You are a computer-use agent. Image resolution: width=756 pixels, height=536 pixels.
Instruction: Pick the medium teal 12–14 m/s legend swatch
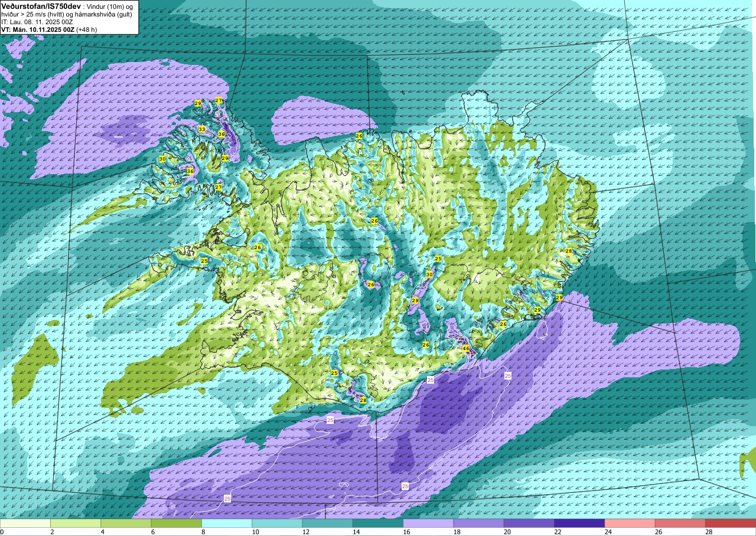point(328,523)
